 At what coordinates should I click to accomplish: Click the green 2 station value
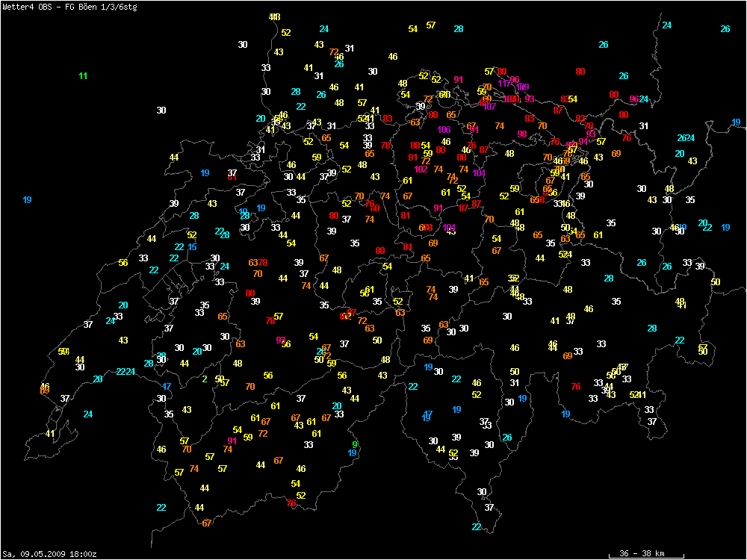(205, 379)
